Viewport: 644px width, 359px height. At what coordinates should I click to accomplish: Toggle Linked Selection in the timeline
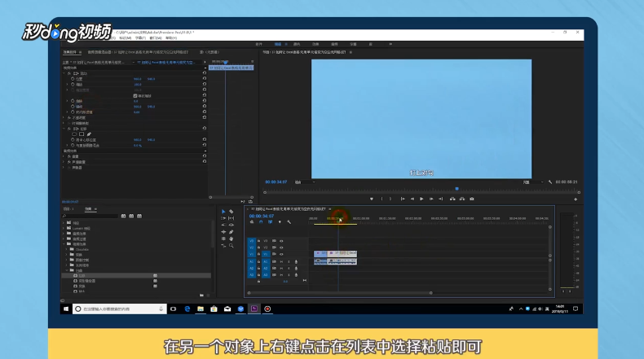(271, 222)
